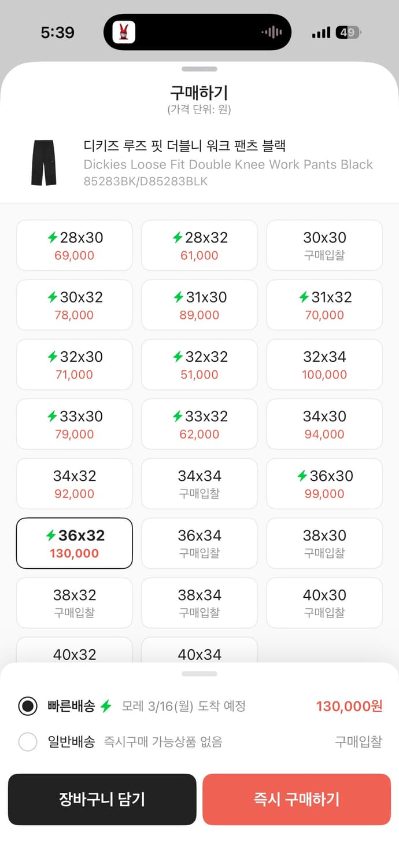Pick size 32x34 priced 100,000
This screenshot has height=868, width=399.
(324, 365)
